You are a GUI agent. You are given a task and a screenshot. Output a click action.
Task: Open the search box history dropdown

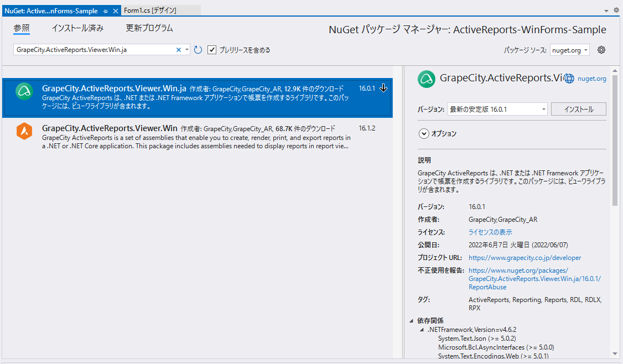(187, 50)
